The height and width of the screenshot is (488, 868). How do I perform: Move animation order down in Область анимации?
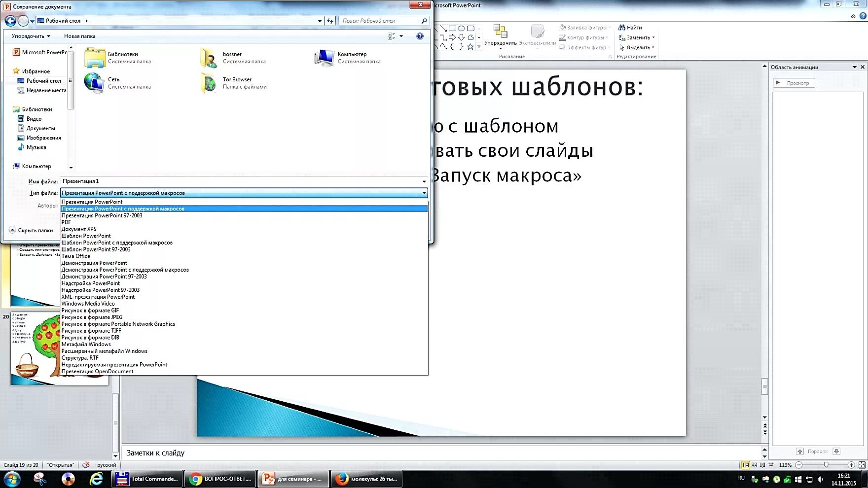(836, 451)
